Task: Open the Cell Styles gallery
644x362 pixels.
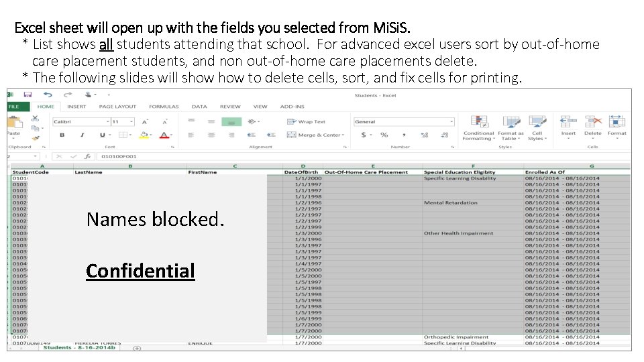Action: tap(537, 128)
